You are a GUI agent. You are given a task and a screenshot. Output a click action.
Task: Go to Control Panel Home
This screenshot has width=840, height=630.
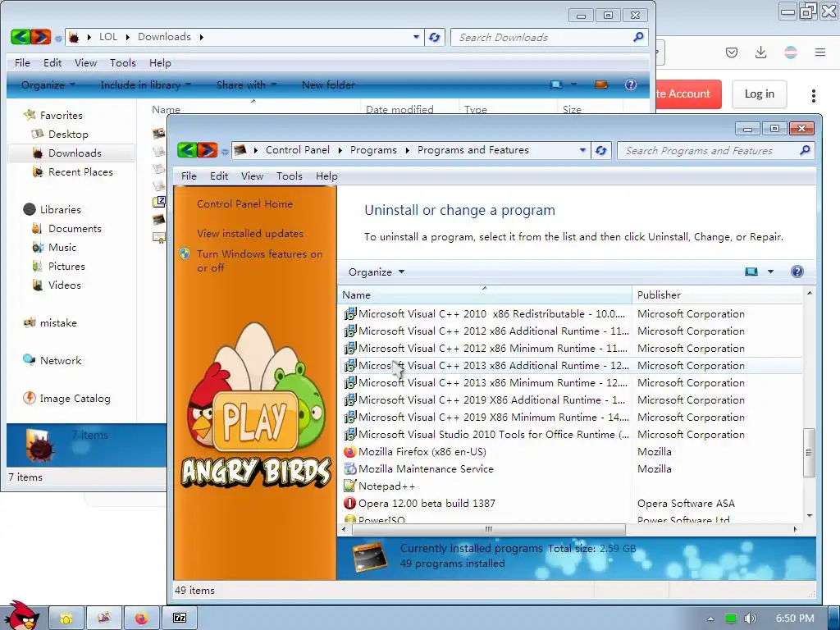pos(244,204)
